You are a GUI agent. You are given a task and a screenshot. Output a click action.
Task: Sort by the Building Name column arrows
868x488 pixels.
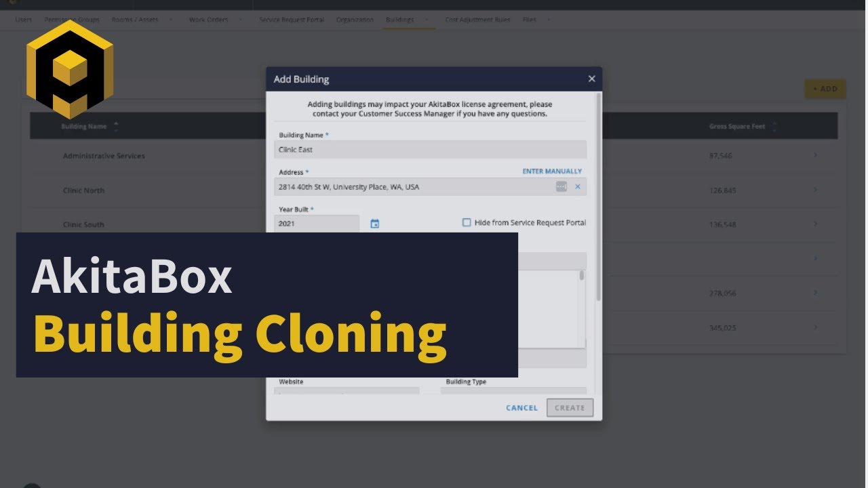[116, 127]
